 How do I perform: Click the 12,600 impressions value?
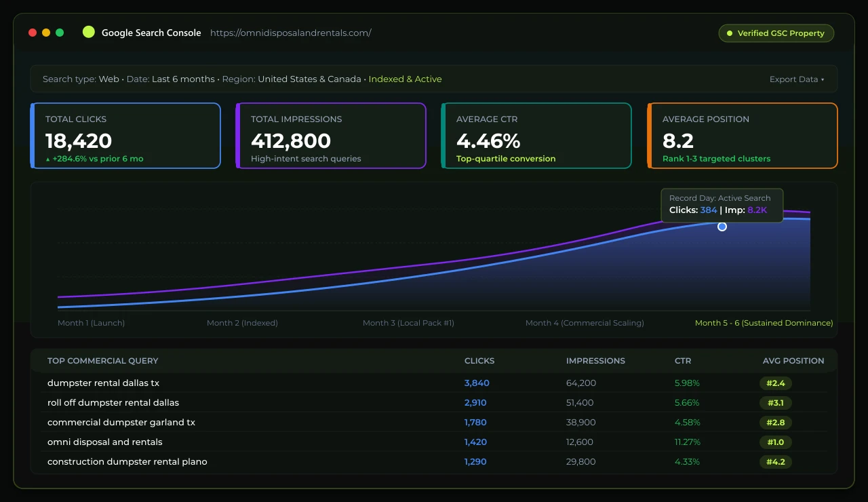(x=580, y=442)
